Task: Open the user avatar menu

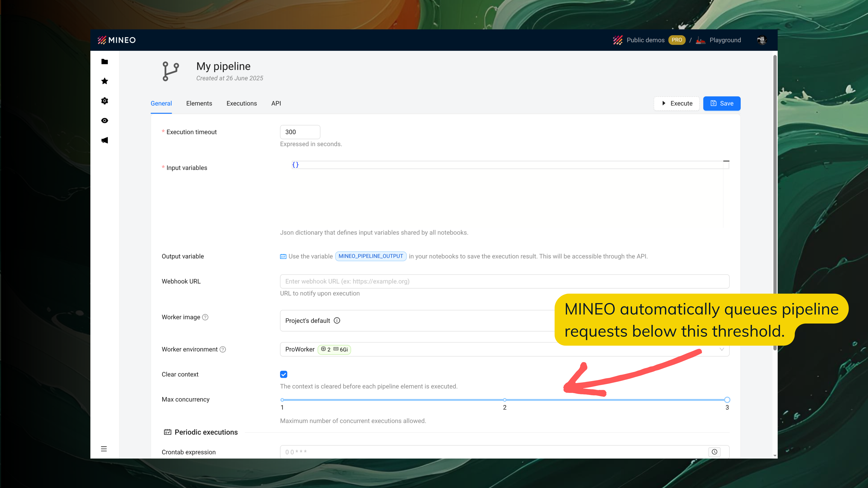Action: pyautogui.click(x=762, y=40)
